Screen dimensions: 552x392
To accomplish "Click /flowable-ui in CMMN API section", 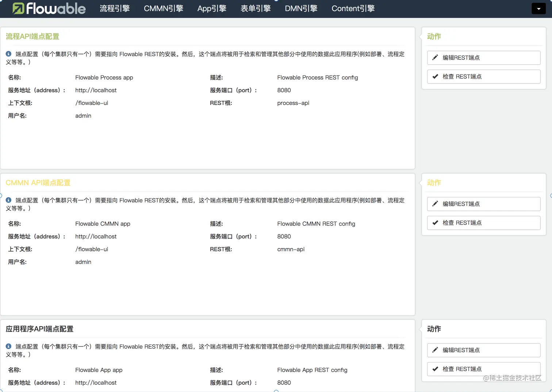I will click(92, 249).
